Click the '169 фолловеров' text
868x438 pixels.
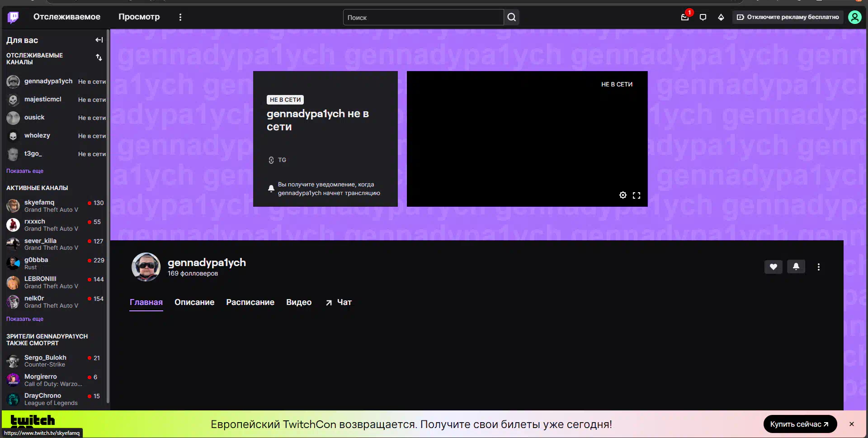(193, 273)
